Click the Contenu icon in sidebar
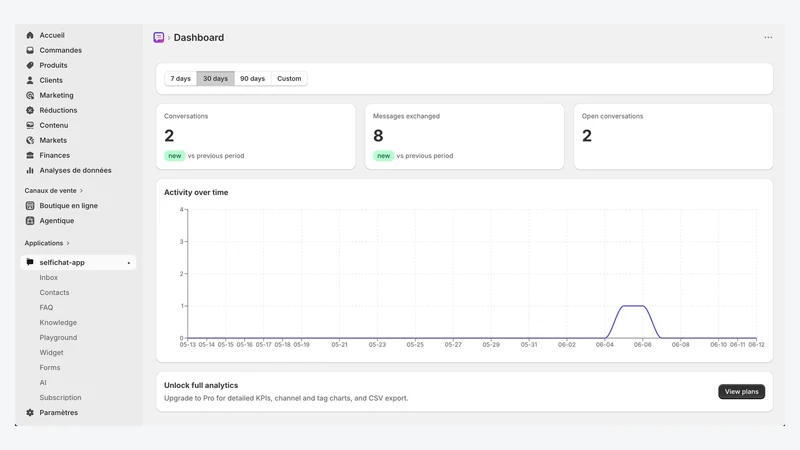800x450 pixels. 30,125
